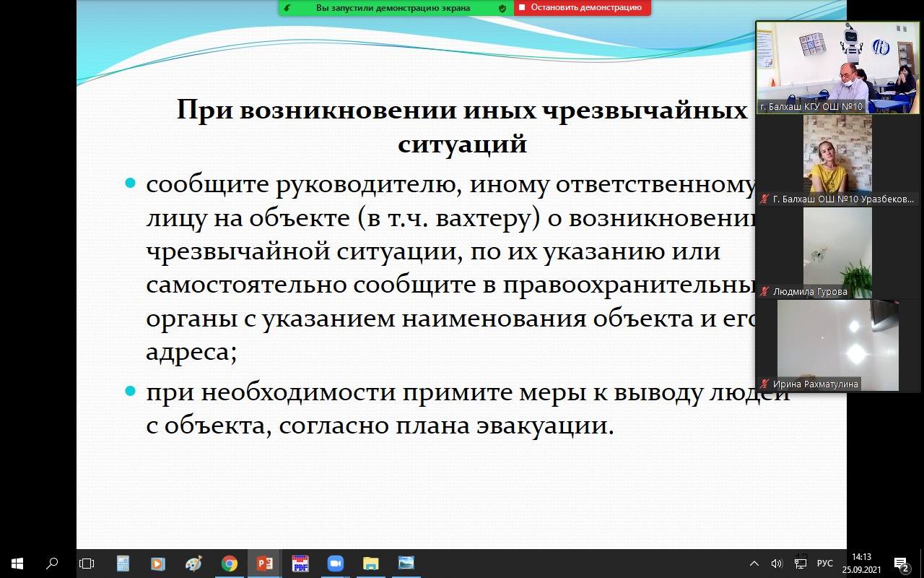Open the PDF application in taskbar
Image resolution: width=924 pixels, height=578 pixels.
click(300, 564)
